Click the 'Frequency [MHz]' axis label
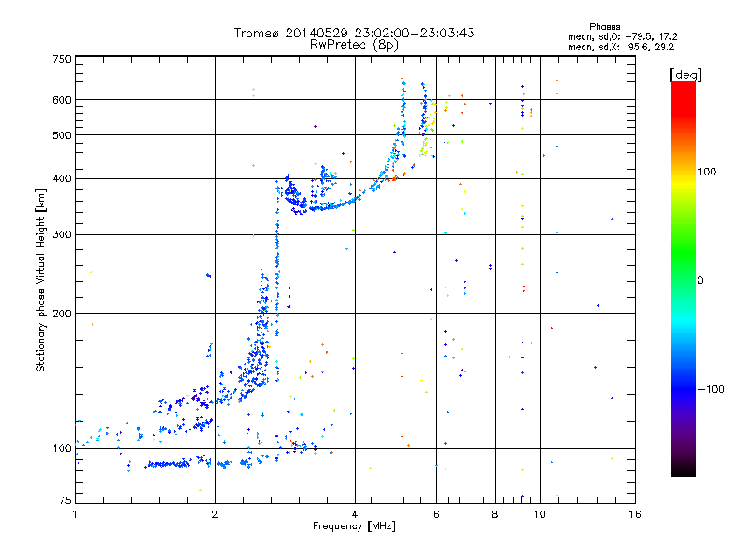This screenshot has width=747, height=560. pyautogui.click(x=354, y=526)
